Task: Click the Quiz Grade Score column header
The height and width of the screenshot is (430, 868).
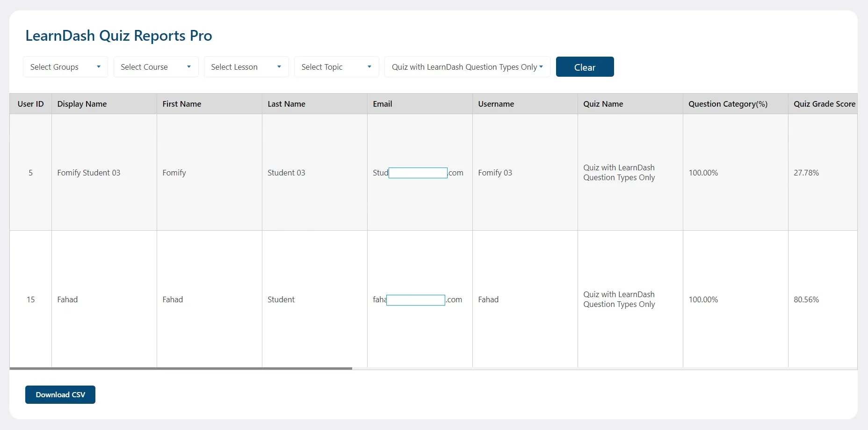Action: tap(825, 103)
